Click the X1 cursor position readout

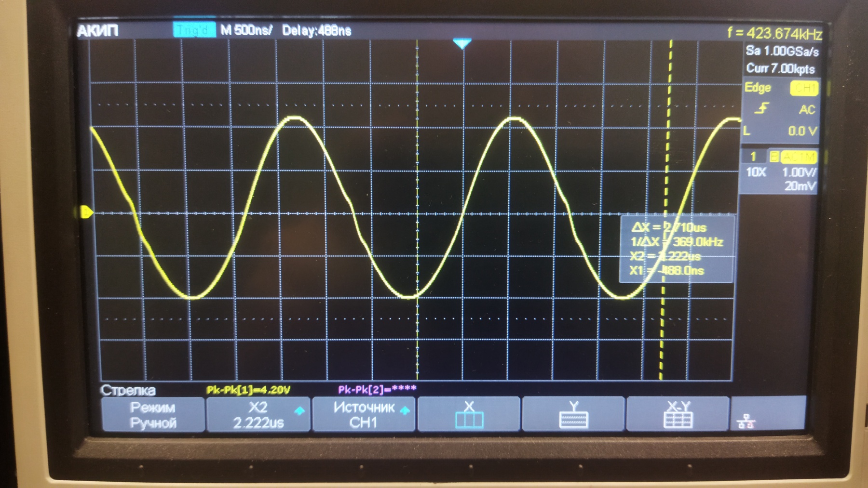point(666,271)
